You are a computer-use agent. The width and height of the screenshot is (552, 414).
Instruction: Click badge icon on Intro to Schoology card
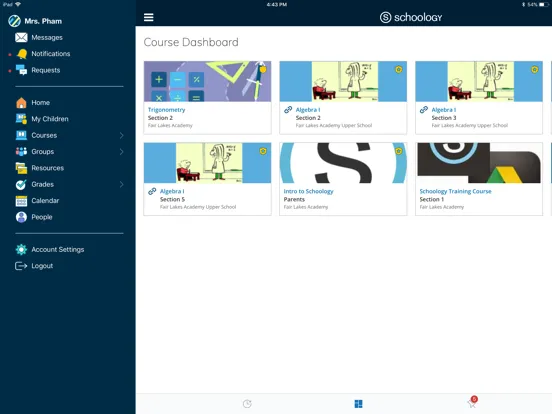[x=399, y=151]
